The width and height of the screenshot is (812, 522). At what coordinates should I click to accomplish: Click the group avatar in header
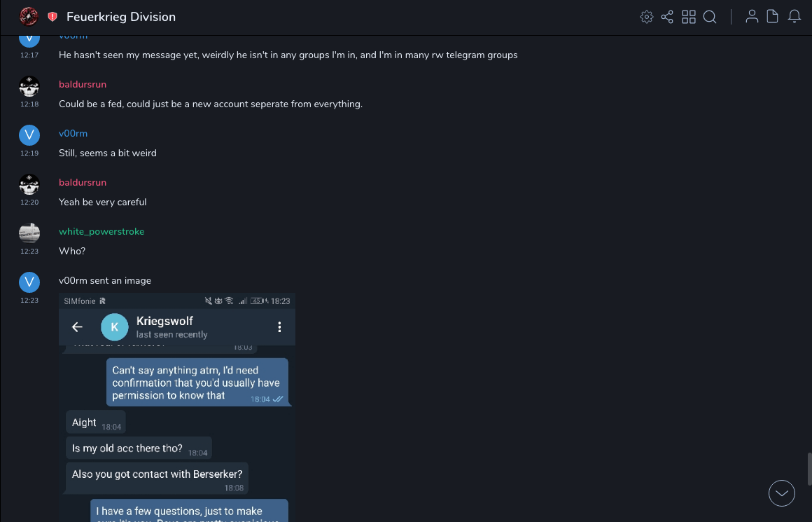click(x=29, y=16)
